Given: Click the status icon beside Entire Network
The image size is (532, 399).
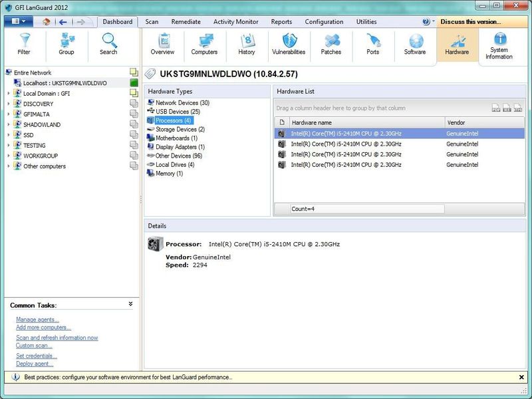Looking at the screenshot, I should 134,72.
